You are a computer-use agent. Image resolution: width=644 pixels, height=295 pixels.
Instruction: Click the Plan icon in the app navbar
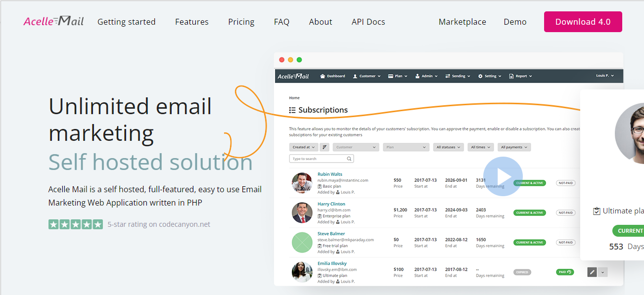coord(391,76)
